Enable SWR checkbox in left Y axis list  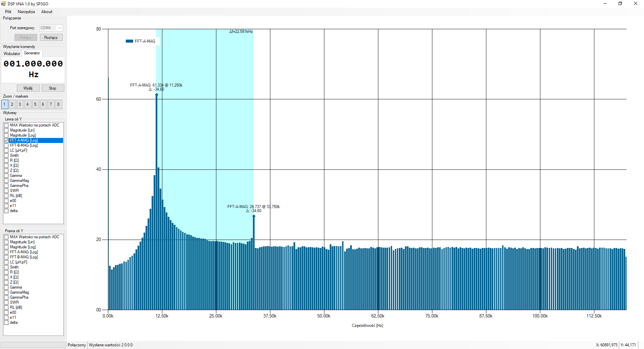pos(6,191)
